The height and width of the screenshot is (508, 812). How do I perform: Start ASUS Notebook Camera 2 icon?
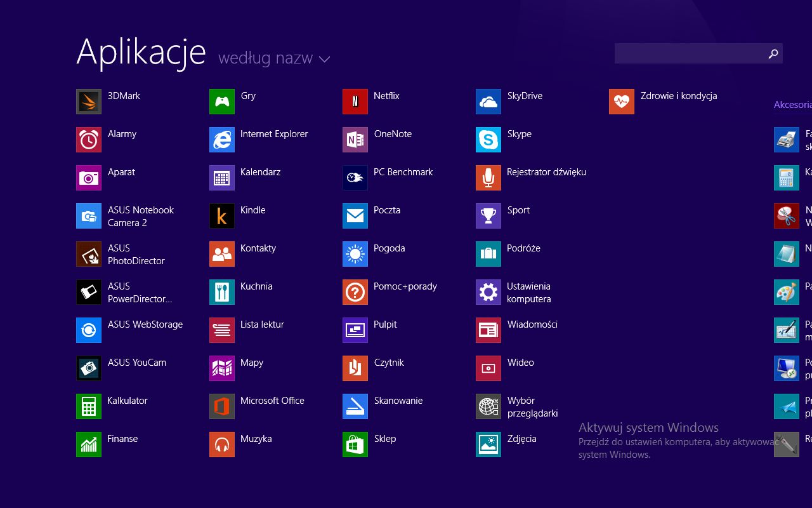click(x=89, y=216)
